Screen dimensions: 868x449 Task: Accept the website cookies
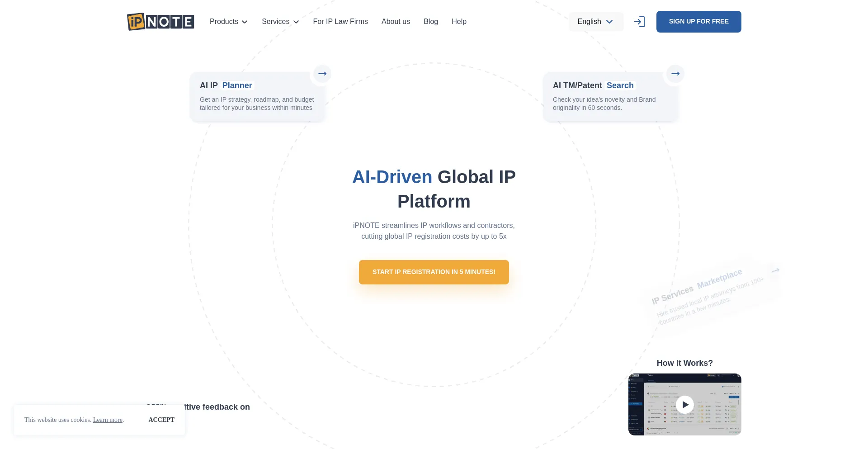[x=161, y=420]
